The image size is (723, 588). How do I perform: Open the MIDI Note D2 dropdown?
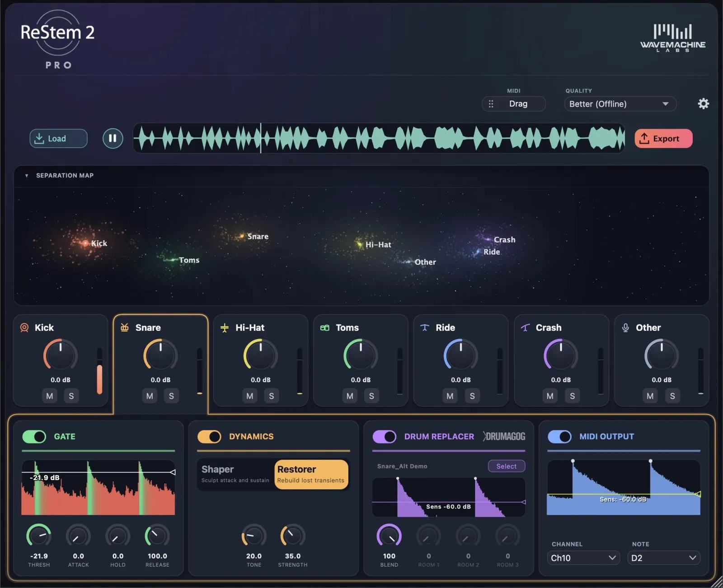pos(664,558)
